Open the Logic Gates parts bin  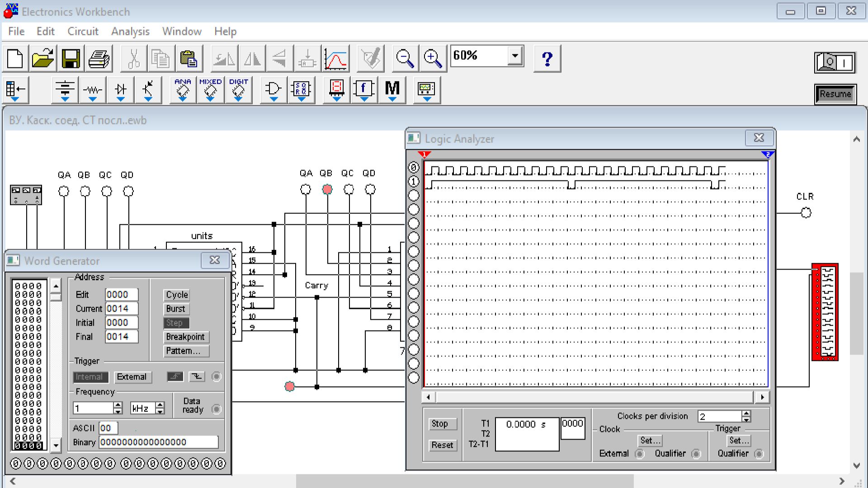[273, 90]
